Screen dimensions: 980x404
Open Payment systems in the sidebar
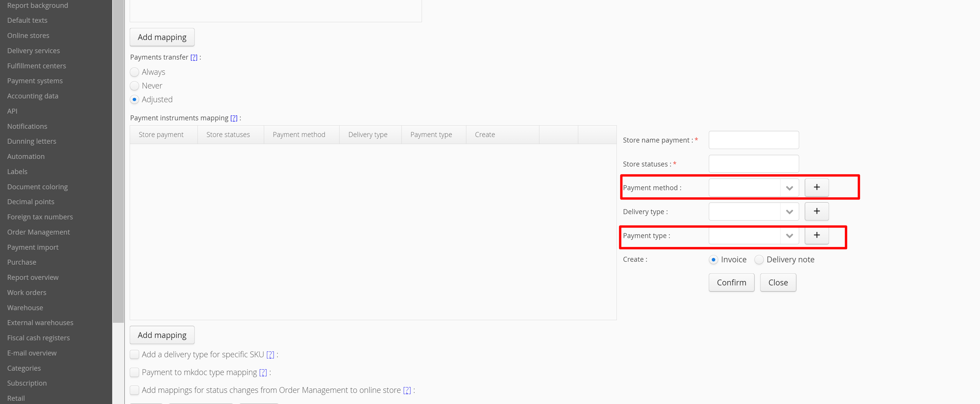pyautogui.click(x=34, y=81)
